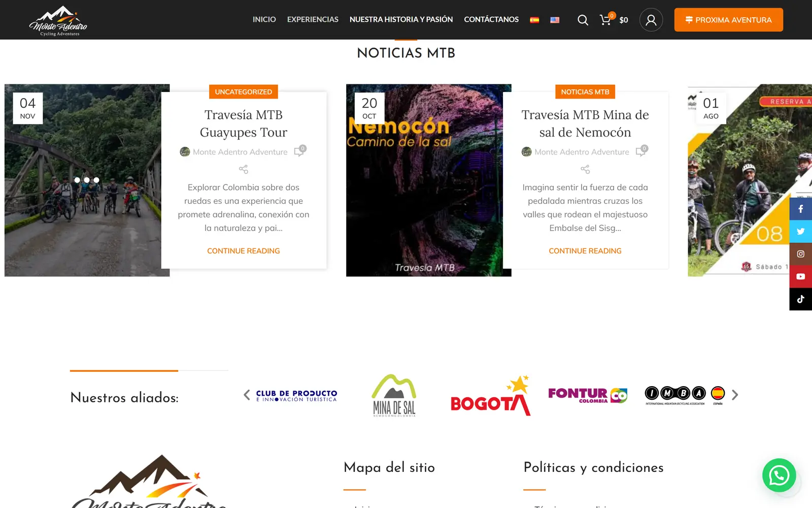Click the Mina de Sal partner logo

coord(394,395)
